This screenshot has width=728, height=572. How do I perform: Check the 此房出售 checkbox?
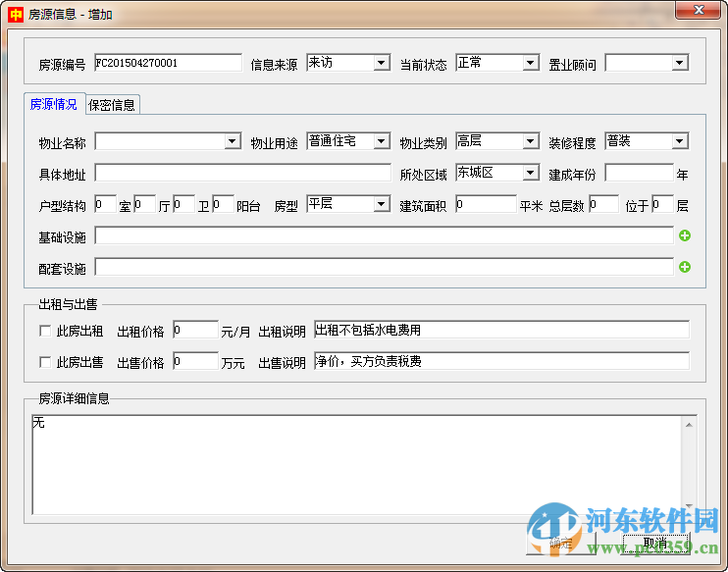tap(45, 362)
